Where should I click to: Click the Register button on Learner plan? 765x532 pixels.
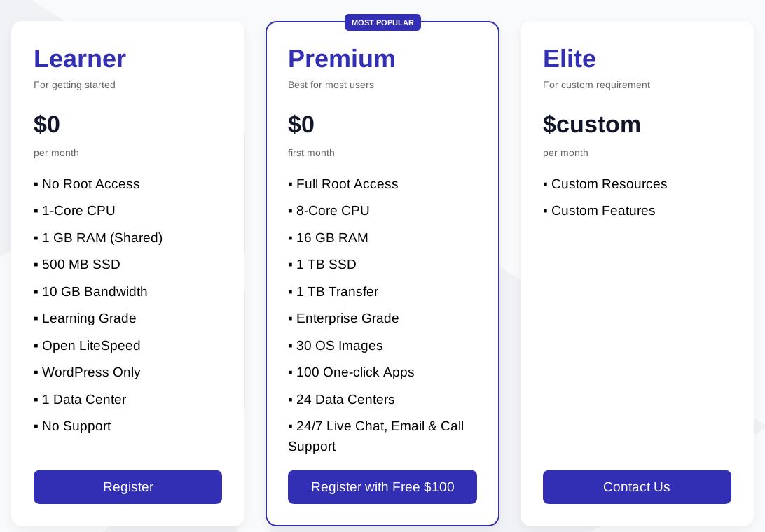click(127, 487)
